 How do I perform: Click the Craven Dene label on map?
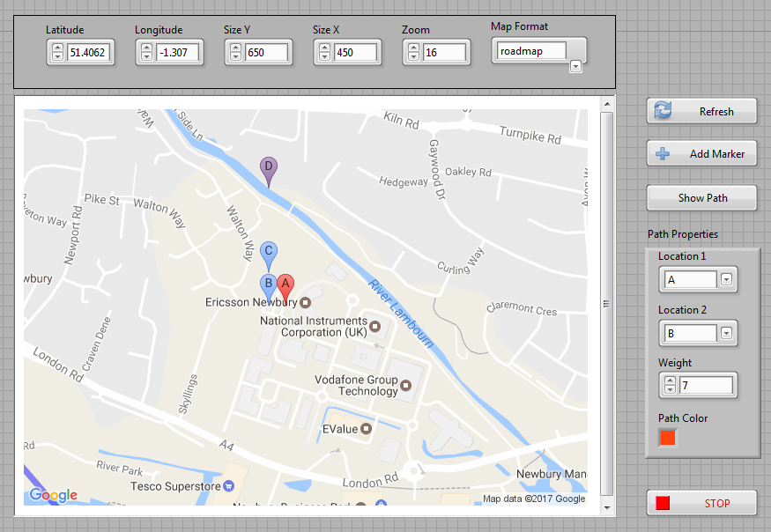(96, 344)
